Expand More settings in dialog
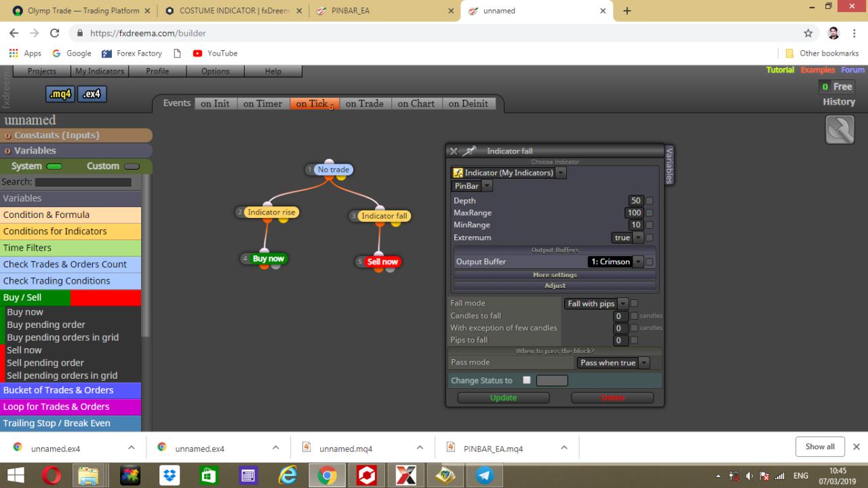This screenshot has width=868, height=488. (x=555, y=275)
